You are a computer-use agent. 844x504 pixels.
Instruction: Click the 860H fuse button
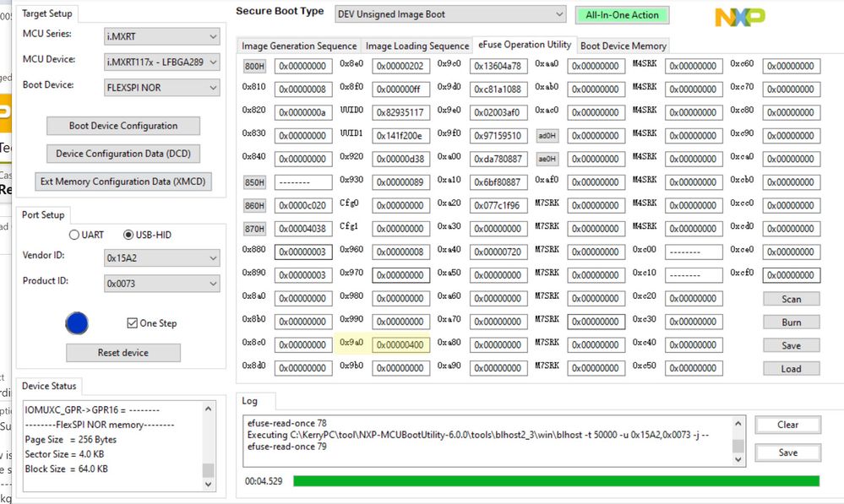(254, 205)
